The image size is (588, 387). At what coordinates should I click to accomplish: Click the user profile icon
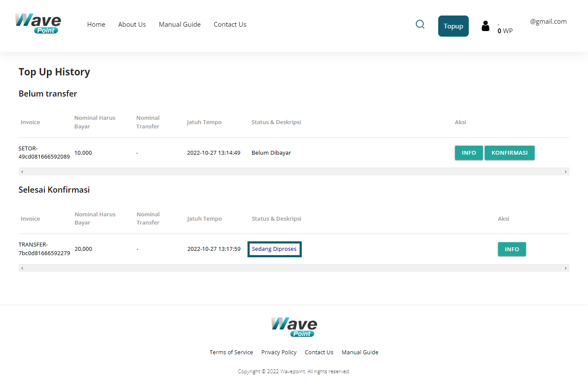click(x=486, y=26)
